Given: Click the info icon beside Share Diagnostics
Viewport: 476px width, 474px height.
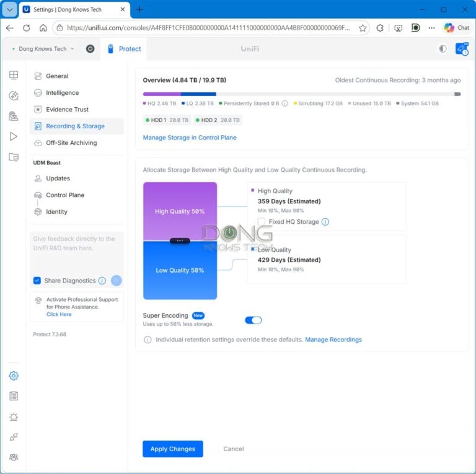Looking at the screenshot, I should tap(102, 281).
